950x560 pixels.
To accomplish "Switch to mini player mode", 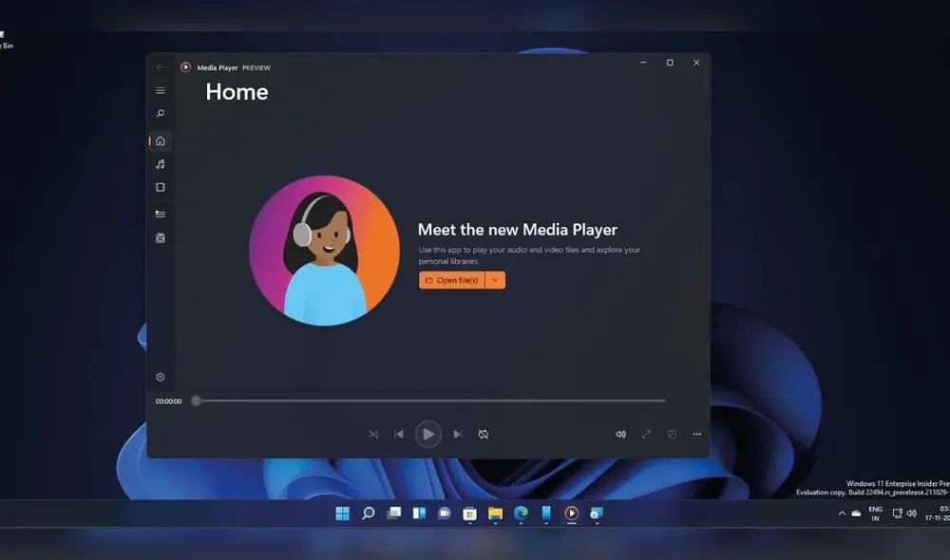I will pyautogui.click(x=672, y=434).
